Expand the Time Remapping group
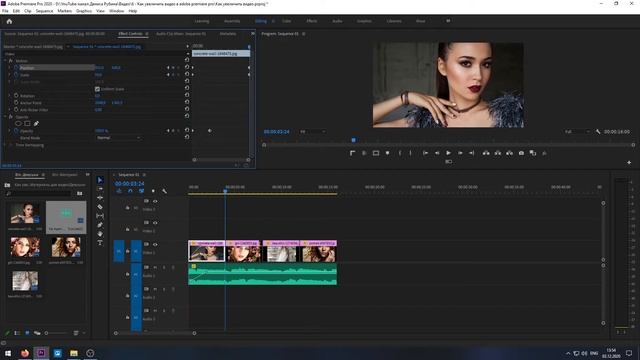Screen dimensions: 640x360 pos(5,145)
